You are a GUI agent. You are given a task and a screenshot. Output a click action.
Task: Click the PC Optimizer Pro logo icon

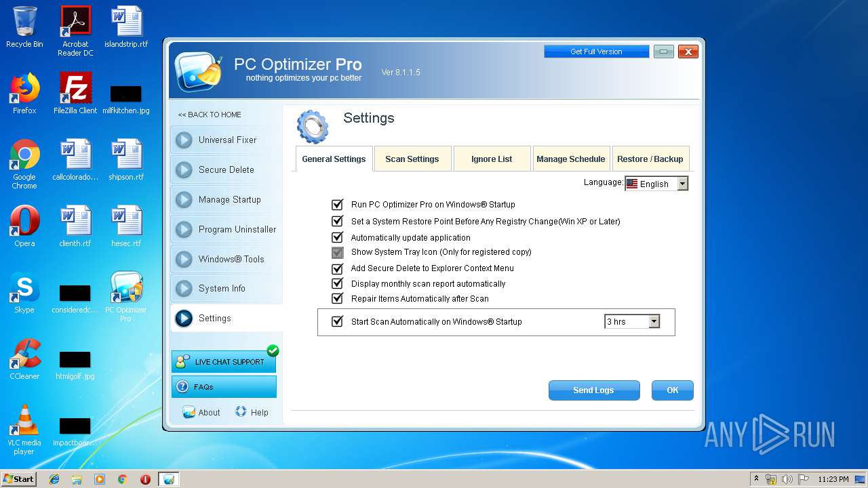click(199, 71)
